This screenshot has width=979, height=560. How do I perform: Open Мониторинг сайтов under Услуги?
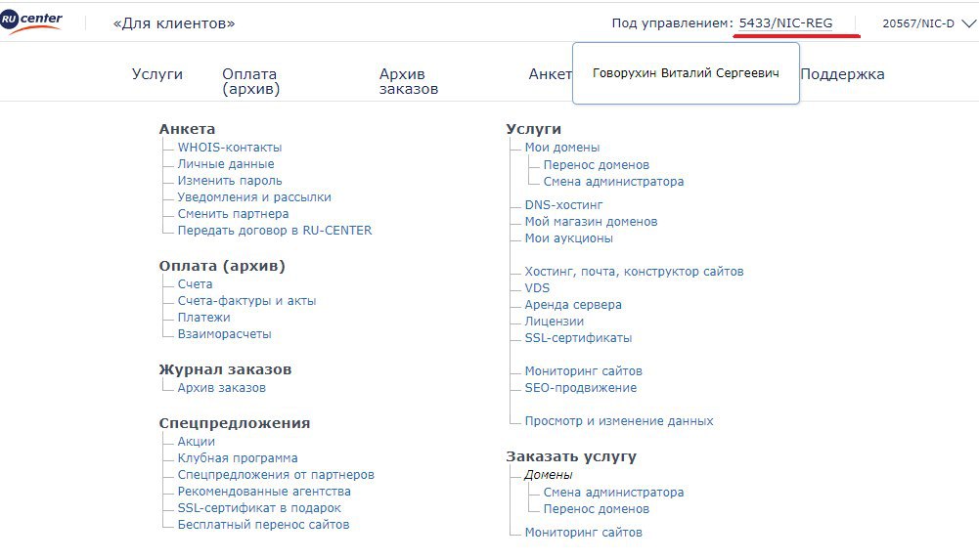coord(583,371)
